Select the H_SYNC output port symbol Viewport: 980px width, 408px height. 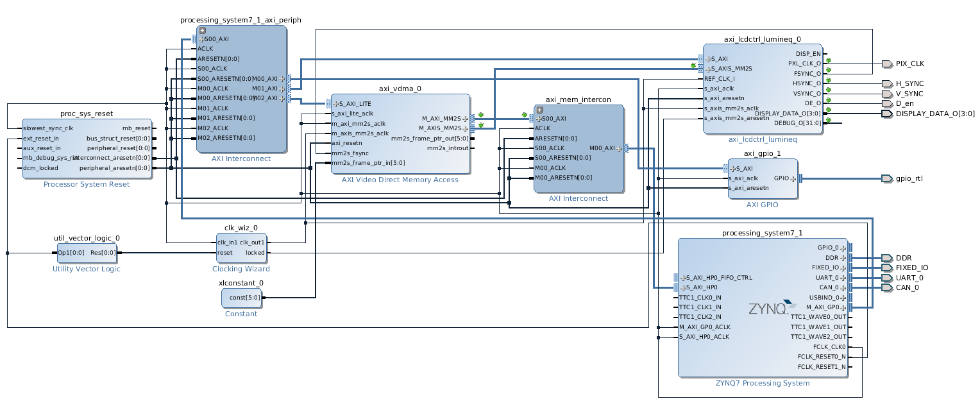[x=887, y=84]
